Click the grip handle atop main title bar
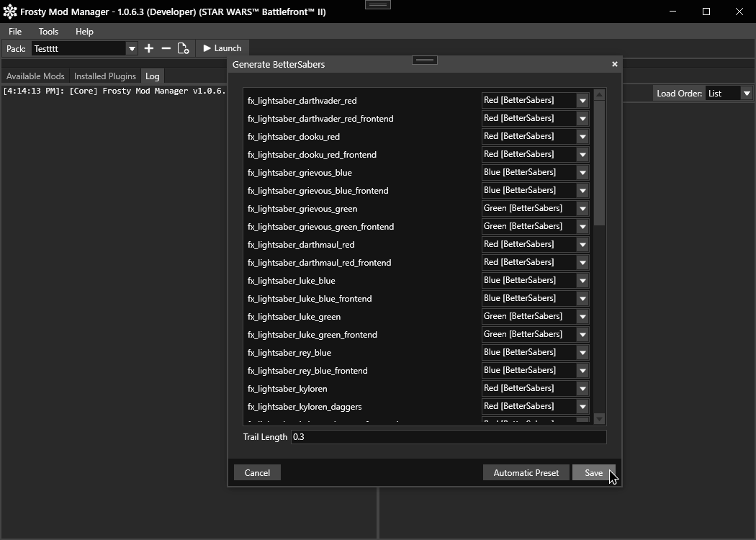 point(378,5)
